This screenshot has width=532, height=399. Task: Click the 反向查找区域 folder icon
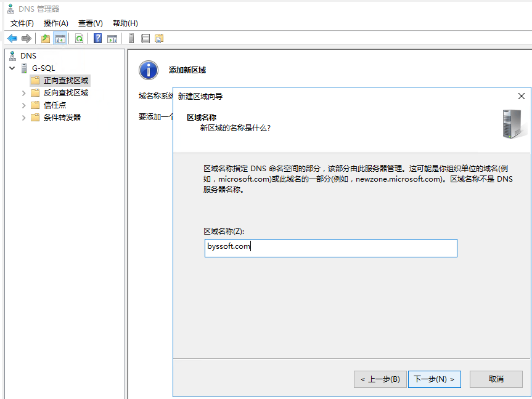point(35,93)
